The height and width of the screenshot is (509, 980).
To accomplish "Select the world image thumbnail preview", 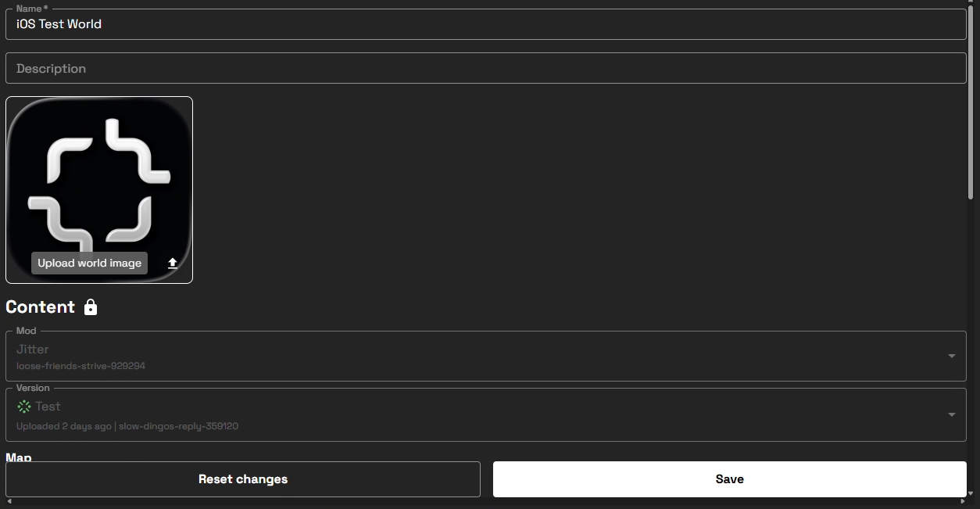I will pos(99,180).
